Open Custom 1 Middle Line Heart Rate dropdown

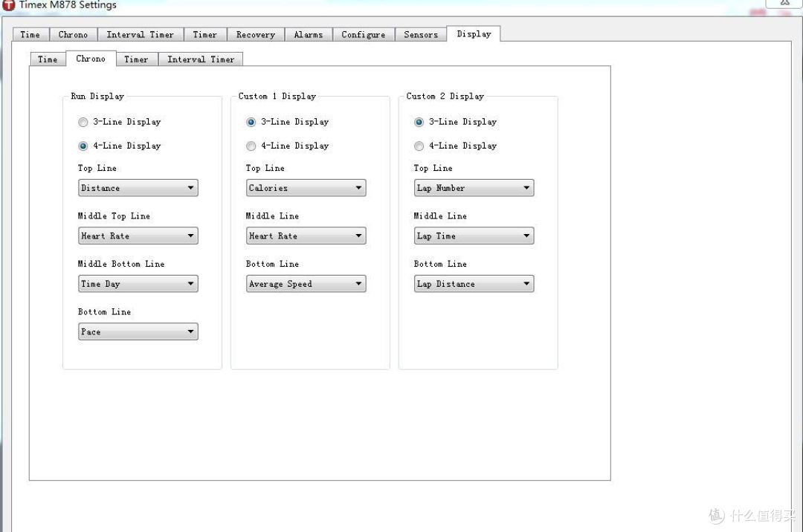306,236
